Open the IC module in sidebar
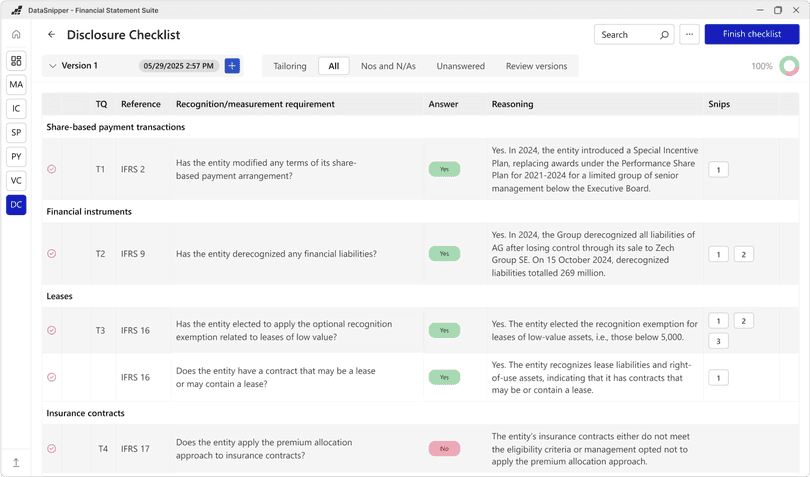 (x=16, y=109)
